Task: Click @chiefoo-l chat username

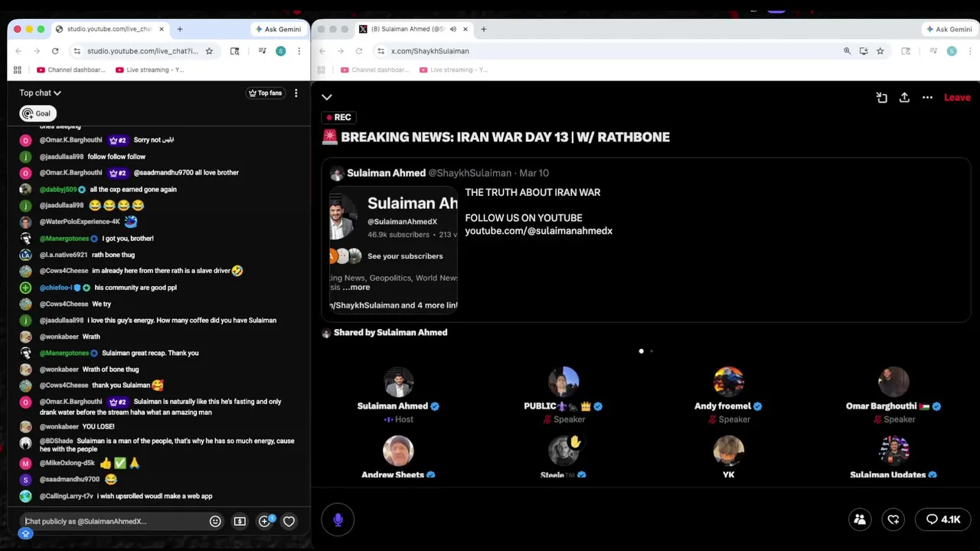Action: 56,288
